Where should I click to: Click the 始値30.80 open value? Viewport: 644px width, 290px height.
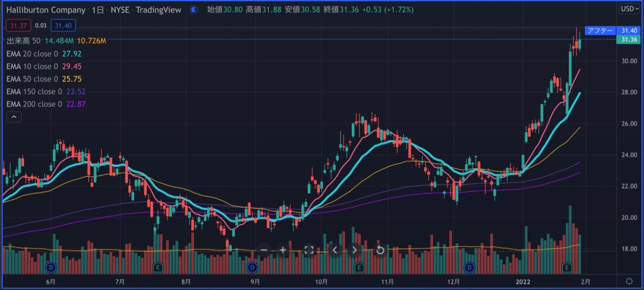[x=225, y=10]
